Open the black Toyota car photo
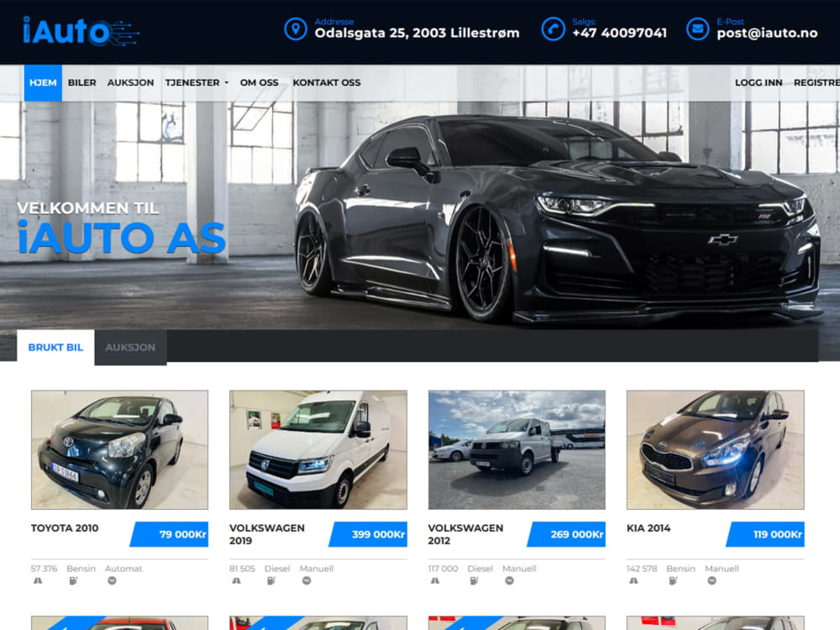The image size is (840, 630). [x=119, y=449]
